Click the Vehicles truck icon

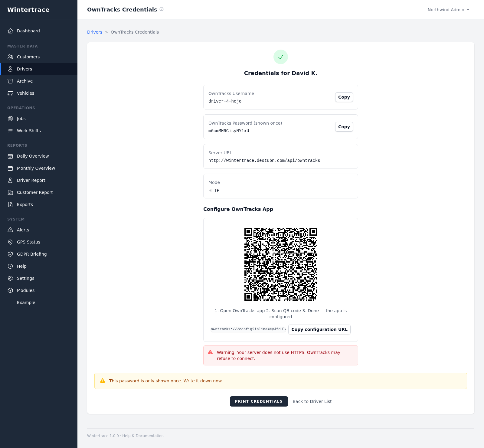[10, 93]
